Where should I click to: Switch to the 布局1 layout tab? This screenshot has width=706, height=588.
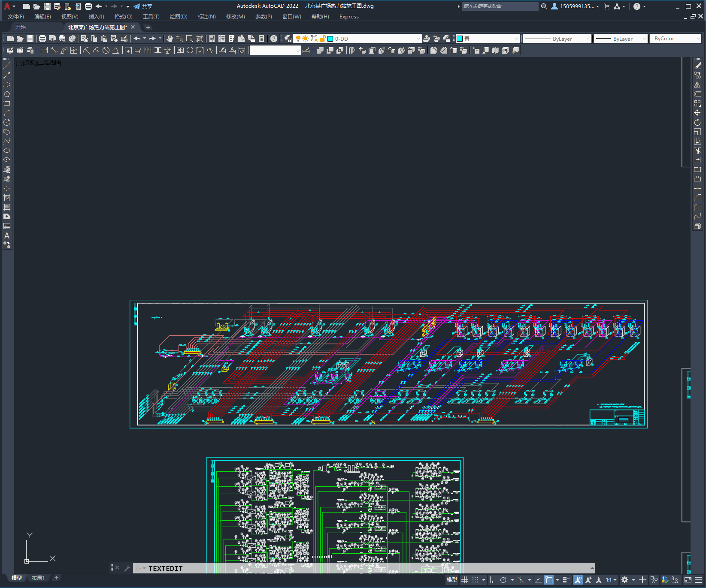coord(38,578)
